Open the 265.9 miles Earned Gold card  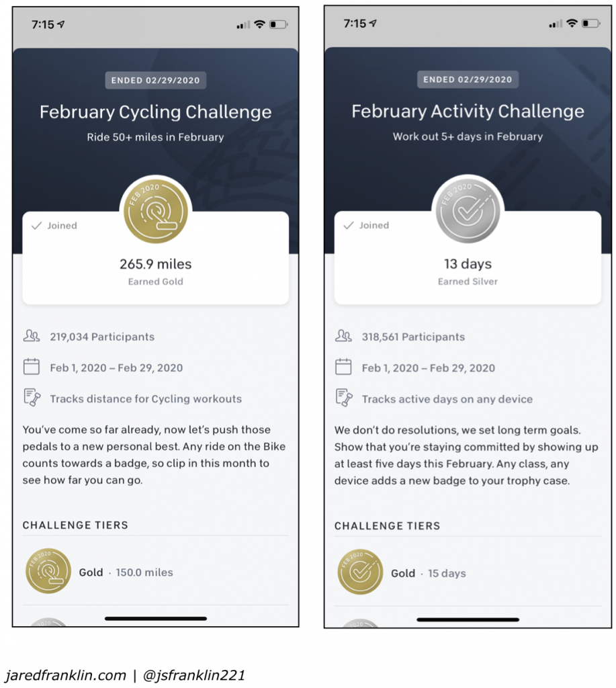[156, 271]
